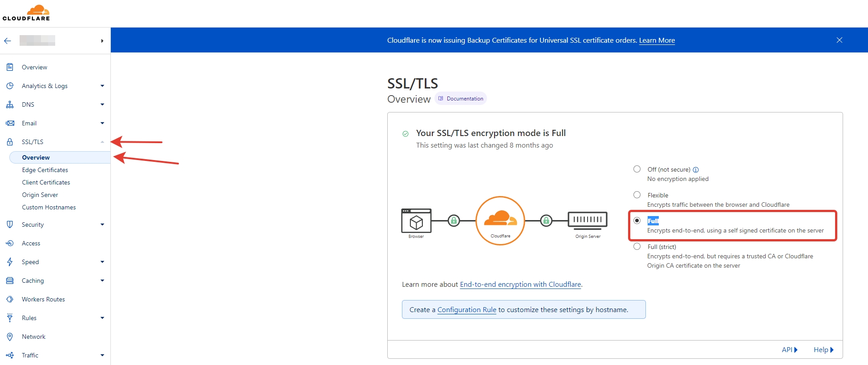Choose the Flexible encryption mode
This screenshot has width=868, height=365.
pyautogui.click(x=637, y=195)
